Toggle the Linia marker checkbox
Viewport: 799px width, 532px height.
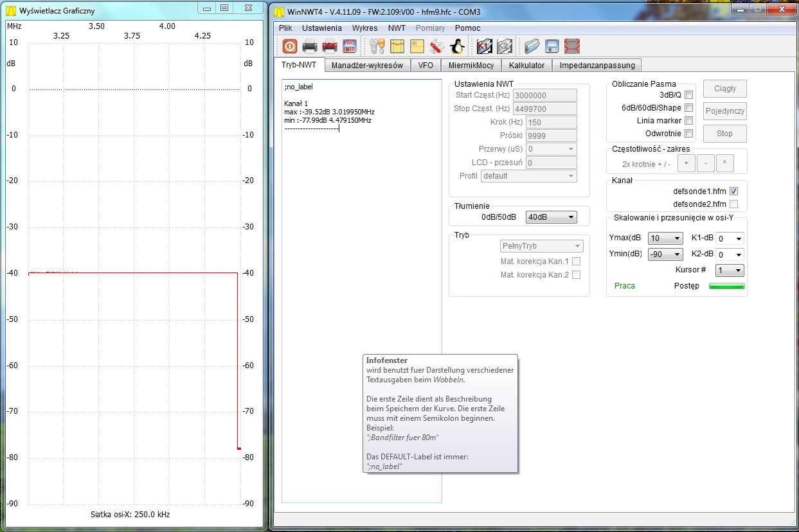[688, 121]
